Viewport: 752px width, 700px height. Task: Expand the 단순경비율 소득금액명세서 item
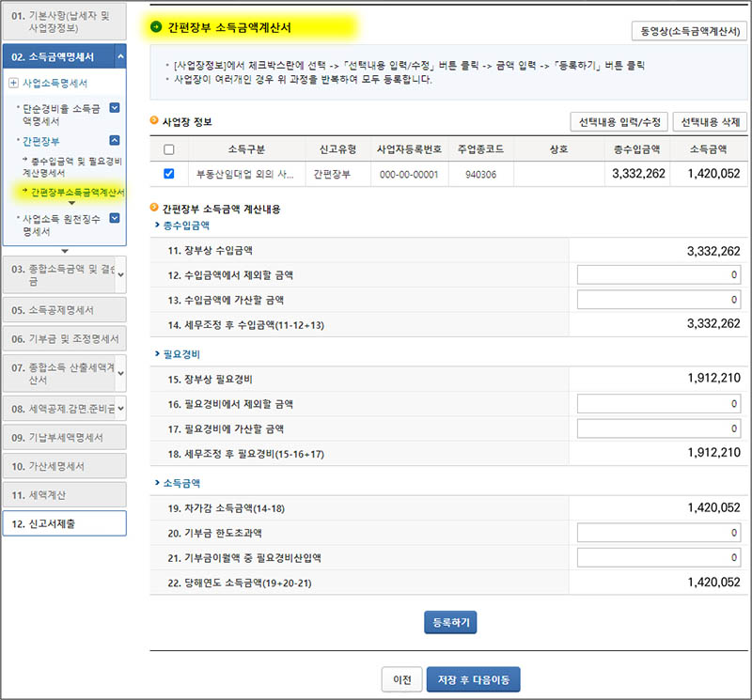[x=115, y=108]
